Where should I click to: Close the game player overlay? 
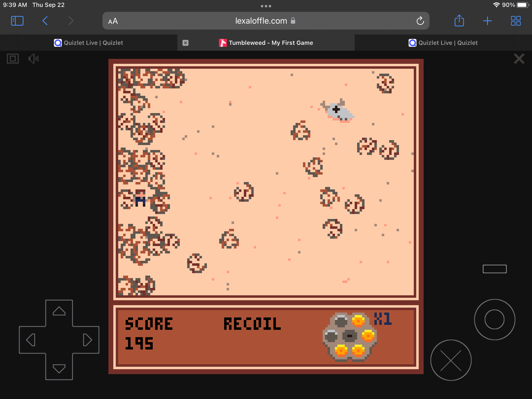519,59
